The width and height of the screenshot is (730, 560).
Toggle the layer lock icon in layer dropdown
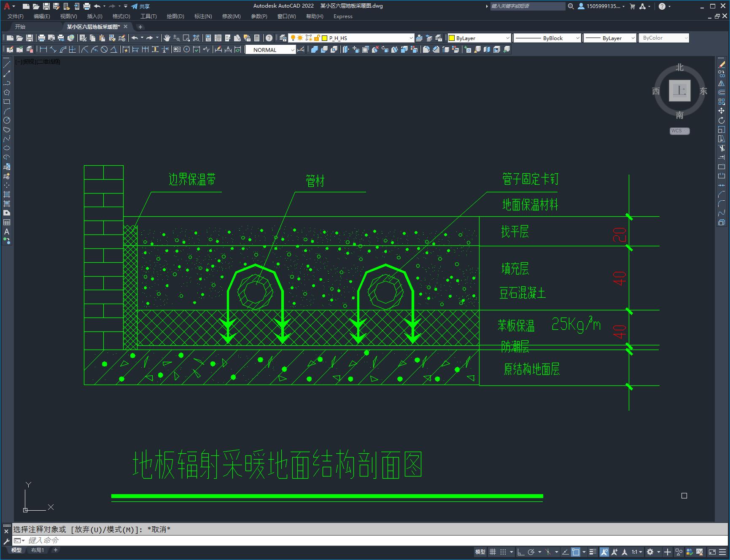click(x=317, y=38)
